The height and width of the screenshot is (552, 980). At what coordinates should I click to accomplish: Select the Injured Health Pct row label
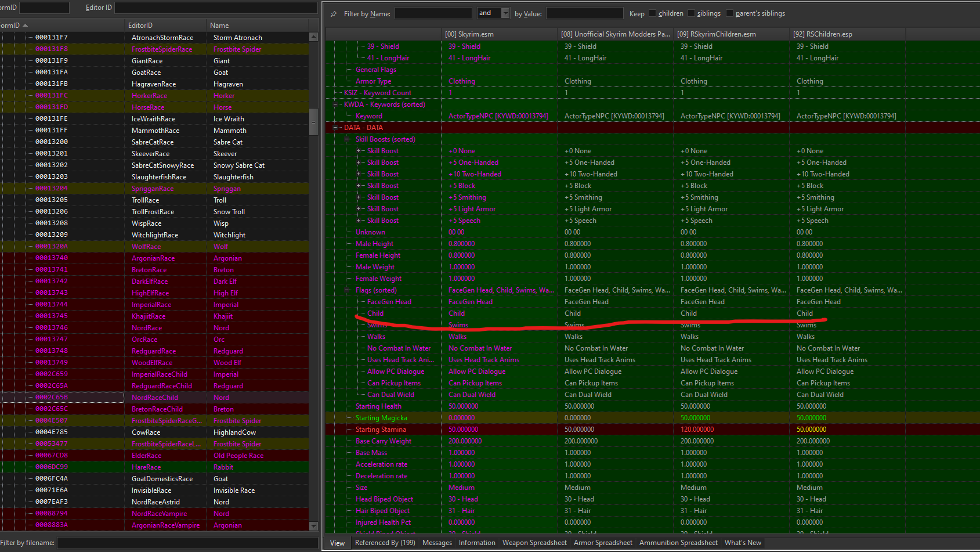click(x=383, y=522)
